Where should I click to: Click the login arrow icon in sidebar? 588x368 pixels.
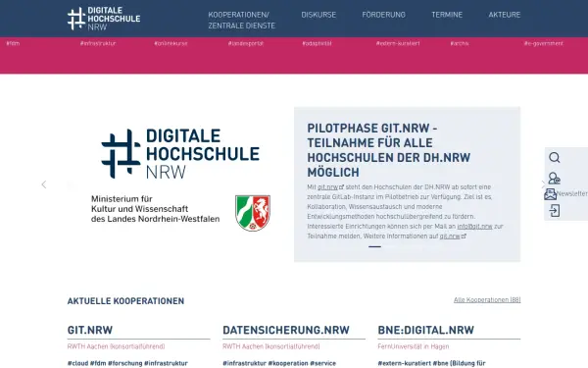point(555,211)
